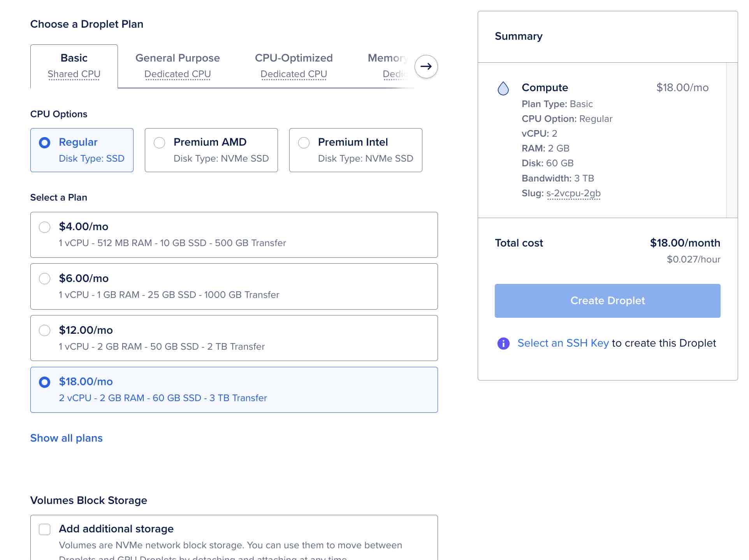Switch to the Basic Shared CPU tab
The height and width of the screenshot is (560, 749).
(x=74, y=66)
